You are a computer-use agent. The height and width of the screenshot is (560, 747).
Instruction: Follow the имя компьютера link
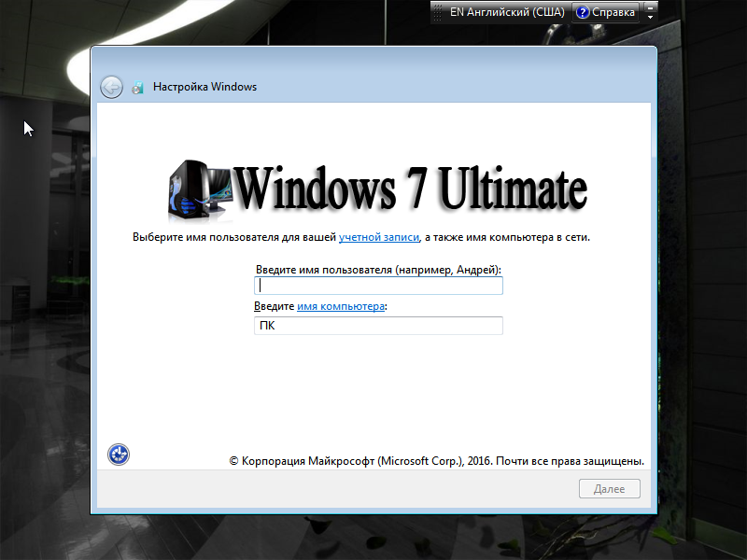pos(341,306)
